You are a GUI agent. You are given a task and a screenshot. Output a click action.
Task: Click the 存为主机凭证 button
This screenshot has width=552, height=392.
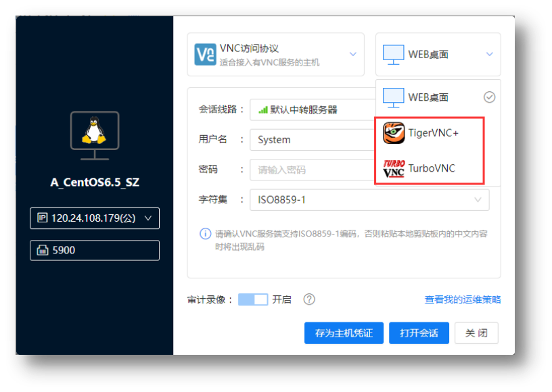344,333
